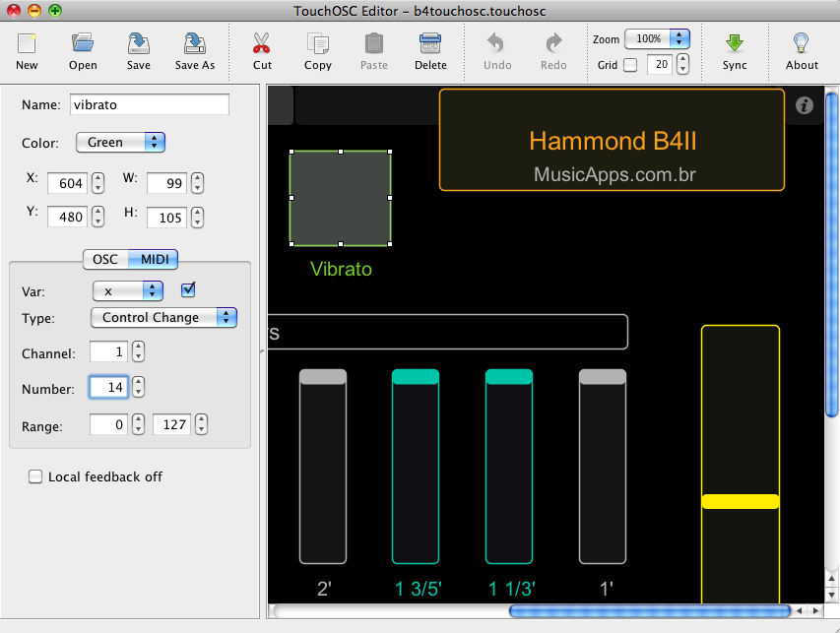Viewport: 840px width, 633px height.
Task: Click the Paste clipboard icon
Action: coord(374,43)
